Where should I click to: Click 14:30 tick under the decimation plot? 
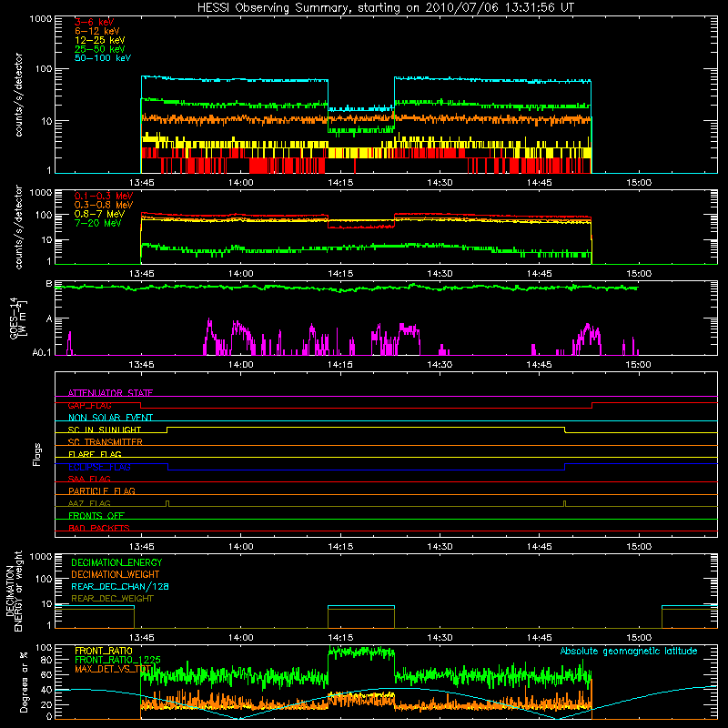(440, 638)
